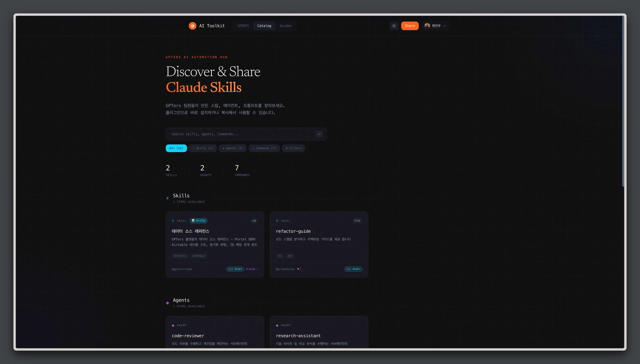The width and height of the screenshot is (640, 364).
Task: Click the PLUGIN → link on data card
Action: (252, 269)
